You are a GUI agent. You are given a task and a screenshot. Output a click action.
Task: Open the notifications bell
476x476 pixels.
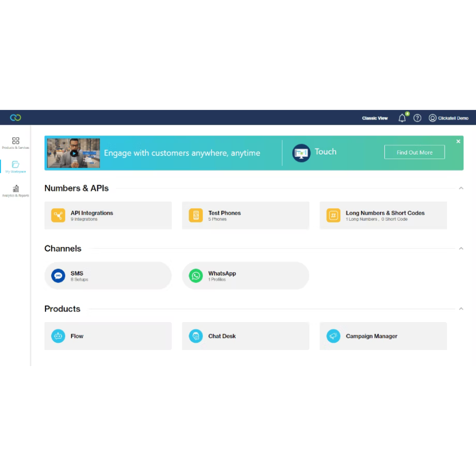click(402, 118)
